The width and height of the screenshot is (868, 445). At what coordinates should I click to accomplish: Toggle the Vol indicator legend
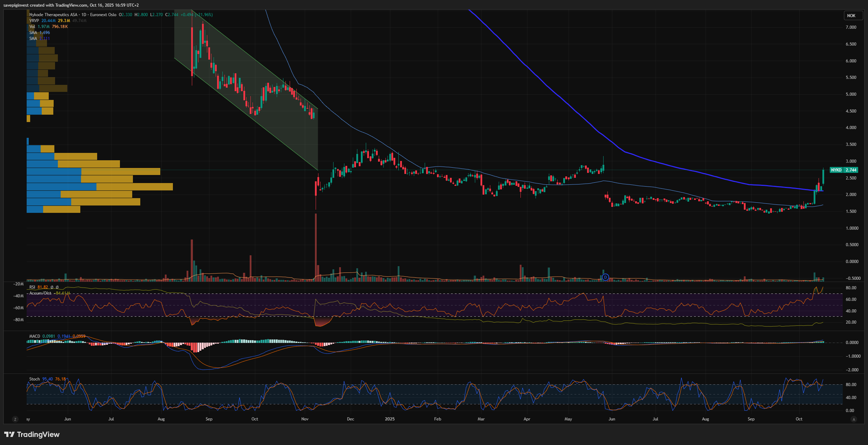(32, 27)
